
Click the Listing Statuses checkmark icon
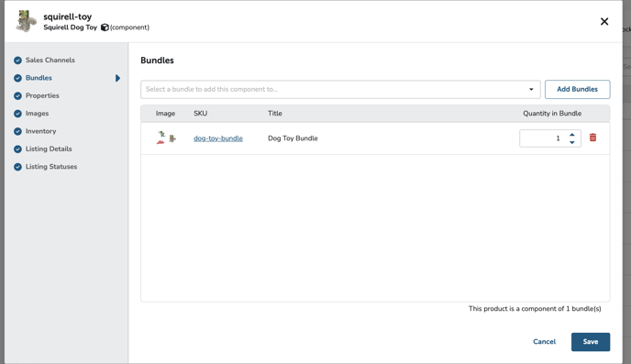(17, 167)
